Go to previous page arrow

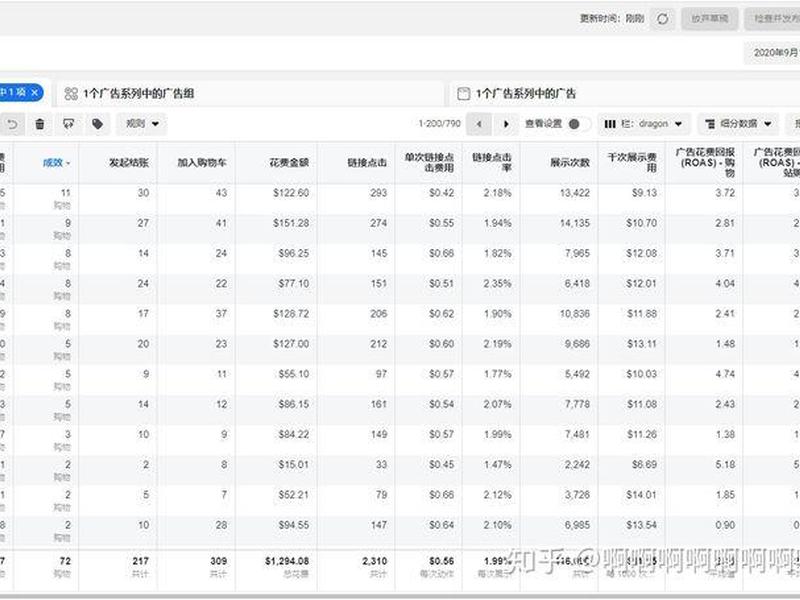(x=479, y=124)
